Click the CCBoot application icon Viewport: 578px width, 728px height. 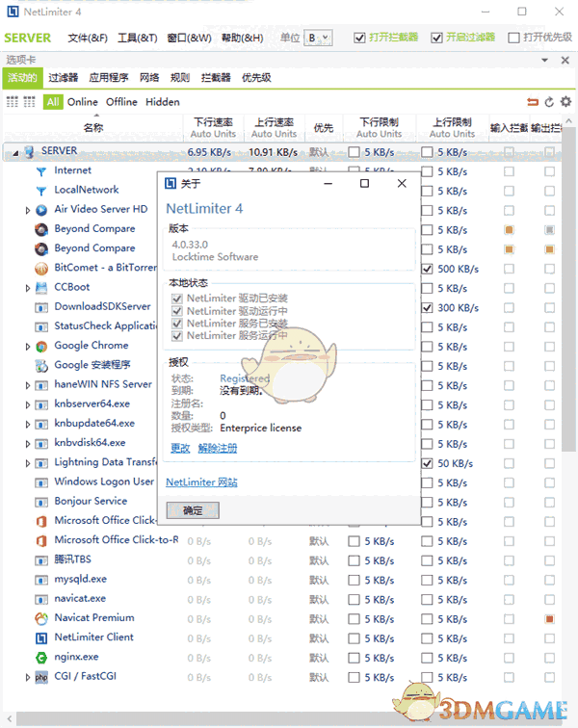pyautogui.click(x=41, y=288)
